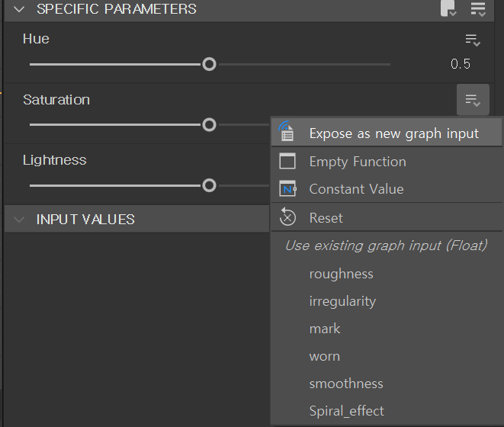Click the Constant Value N icon

coord(287,188)
